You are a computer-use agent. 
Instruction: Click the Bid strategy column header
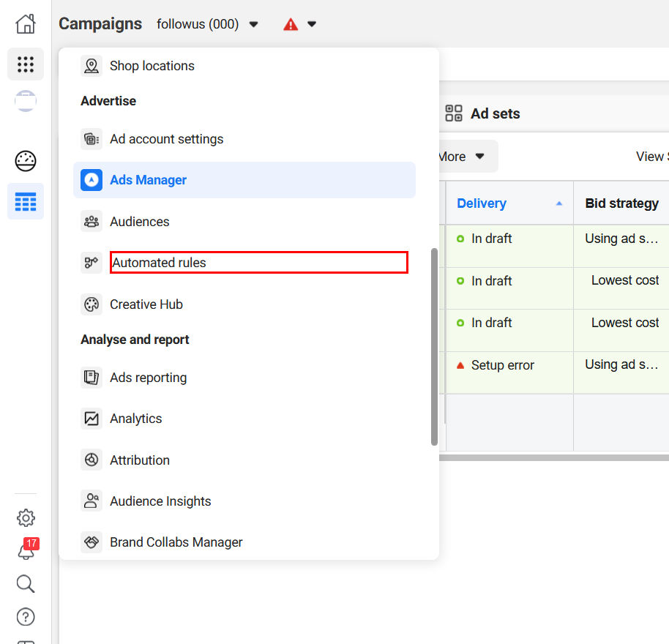pos(621,203)
